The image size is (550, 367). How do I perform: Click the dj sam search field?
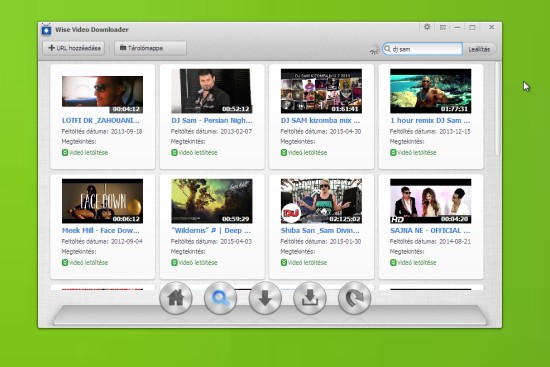[x=422, y=49]
